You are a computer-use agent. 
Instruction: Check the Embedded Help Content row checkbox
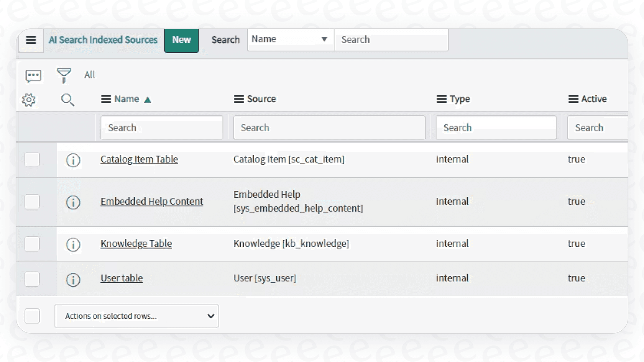click(x=32, y=202)
